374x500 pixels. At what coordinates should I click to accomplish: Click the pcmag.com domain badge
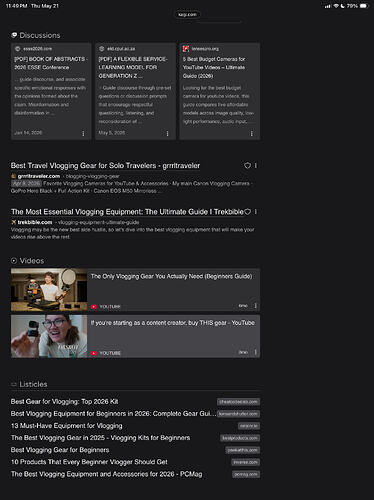(x=246, y=474)
